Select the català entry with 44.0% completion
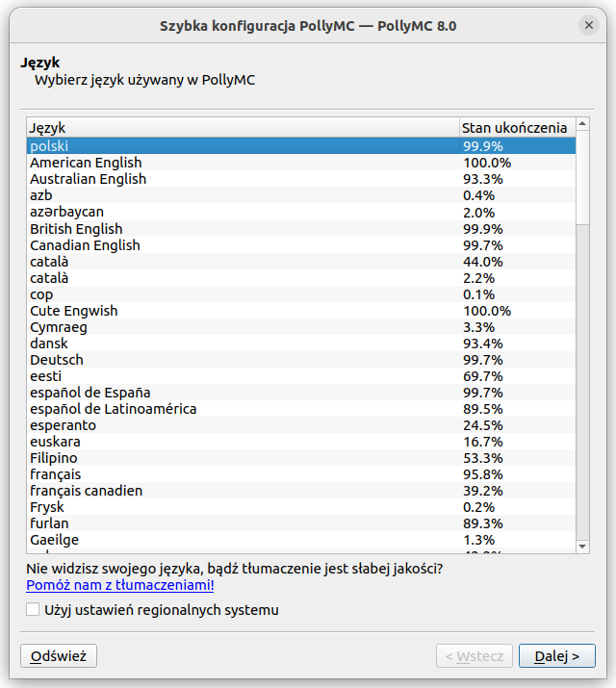 point(50,262)
